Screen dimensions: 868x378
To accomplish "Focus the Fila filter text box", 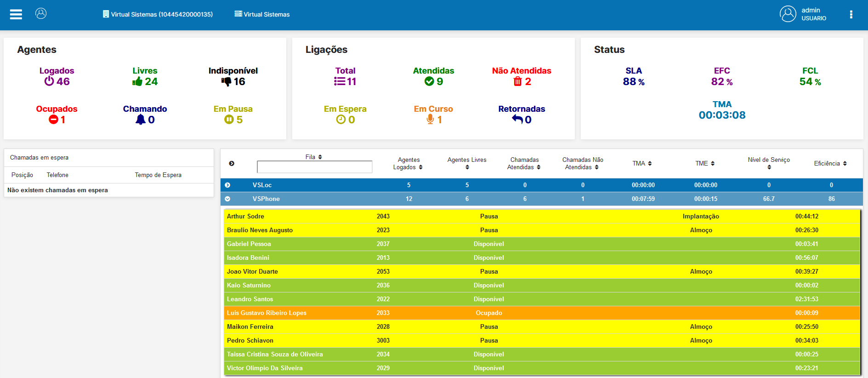I will coord(315,166).
